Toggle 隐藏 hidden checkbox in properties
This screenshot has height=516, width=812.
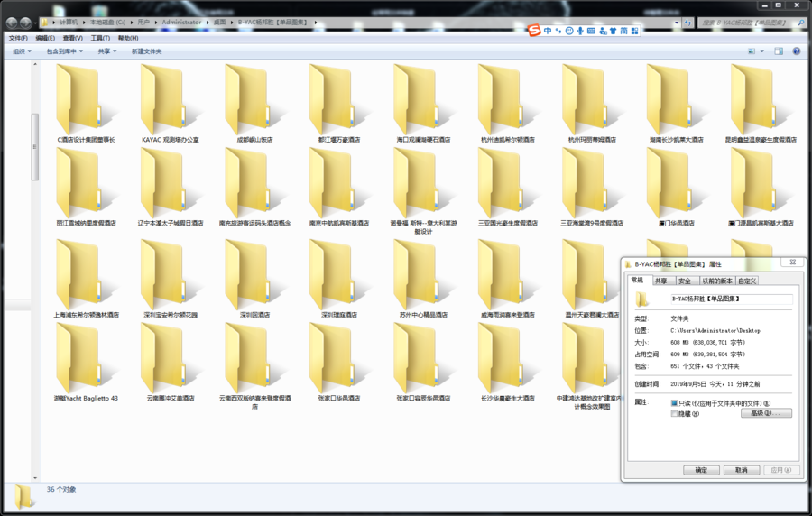(674, 413)
